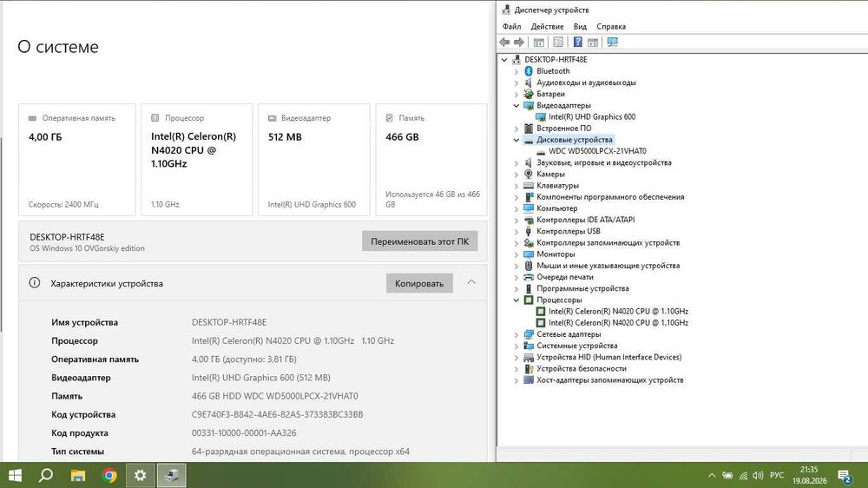Click the Bluetooth device category icon
Viewport: 868px width, 488px height.
click(x=528, y=71)
